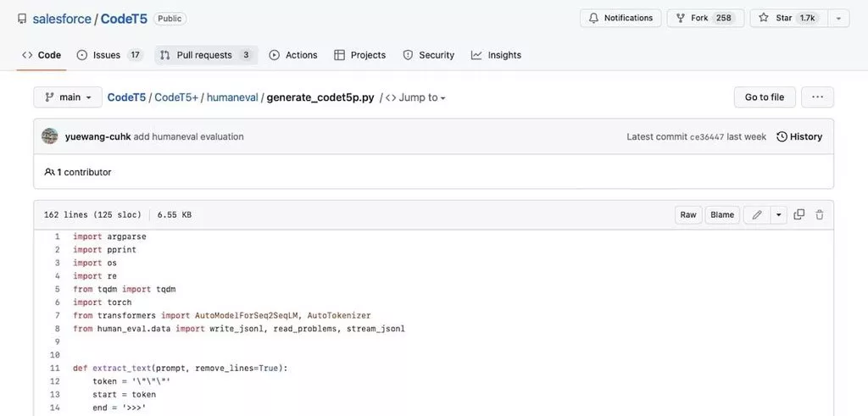Click the Blame button
This screenshot has height=416, width=868.
coord(722,215)
